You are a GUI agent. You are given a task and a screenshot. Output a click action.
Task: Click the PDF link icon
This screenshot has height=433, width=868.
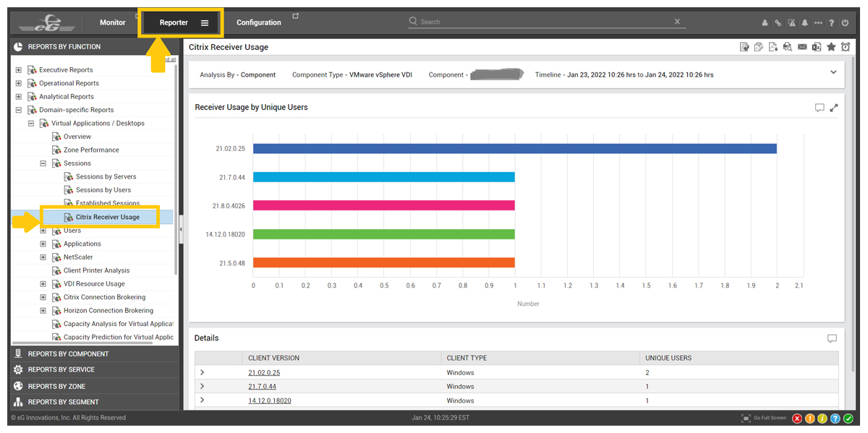pos(759,47)
